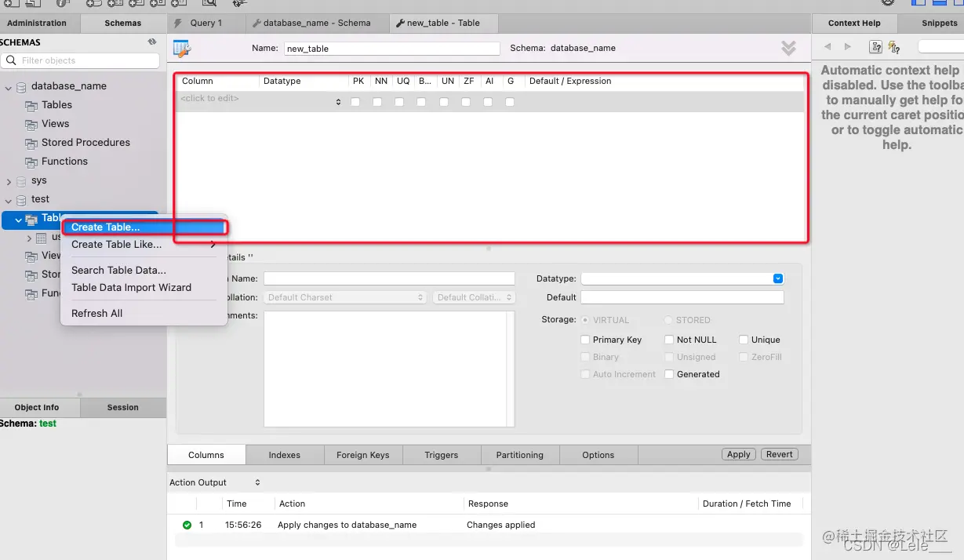Click the magnifier icon in the filter box
This screenshot has width=964, height=560.
point(11,60)
